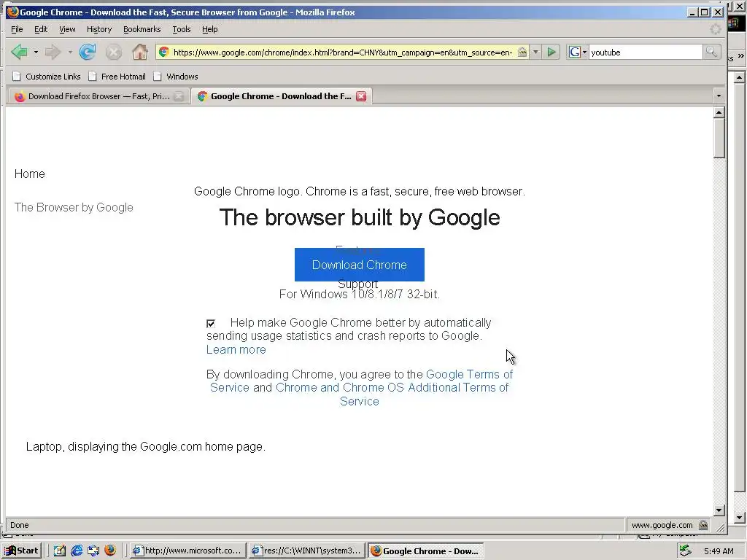The image size is (747, 560).
Task: Switch to the microsoft.com taskbar window
Action: [x=188, y=551]
